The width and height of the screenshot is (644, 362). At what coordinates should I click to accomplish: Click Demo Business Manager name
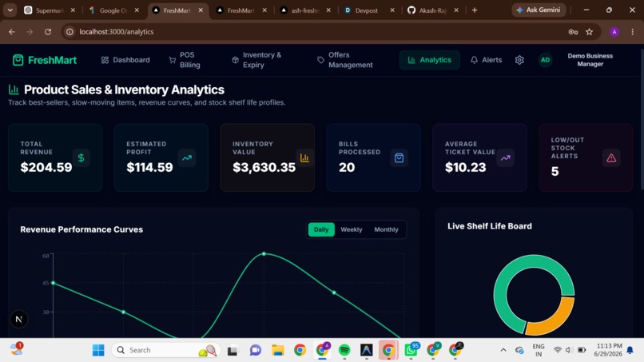590,60
